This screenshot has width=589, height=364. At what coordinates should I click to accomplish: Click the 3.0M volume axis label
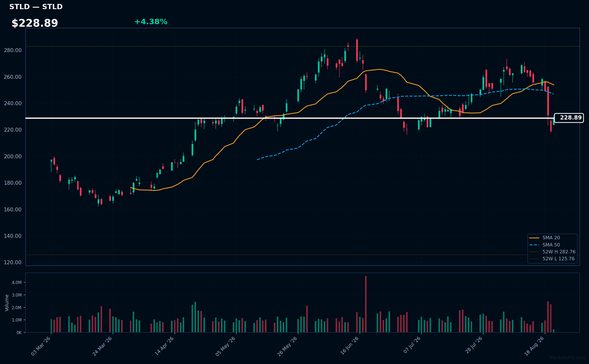tap(17, 295)
